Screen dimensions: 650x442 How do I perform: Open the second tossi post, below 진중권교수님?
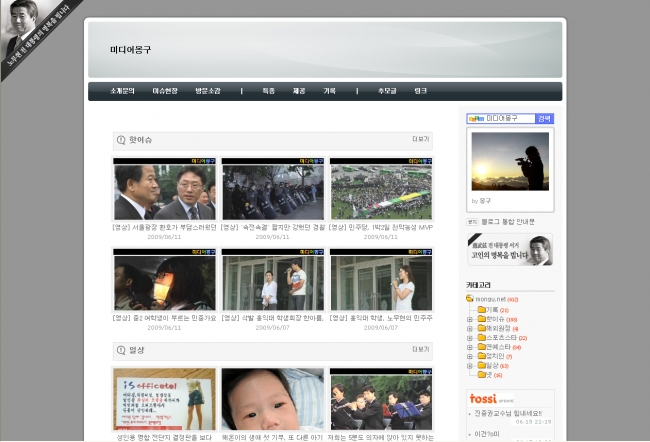tap(487, 434)
